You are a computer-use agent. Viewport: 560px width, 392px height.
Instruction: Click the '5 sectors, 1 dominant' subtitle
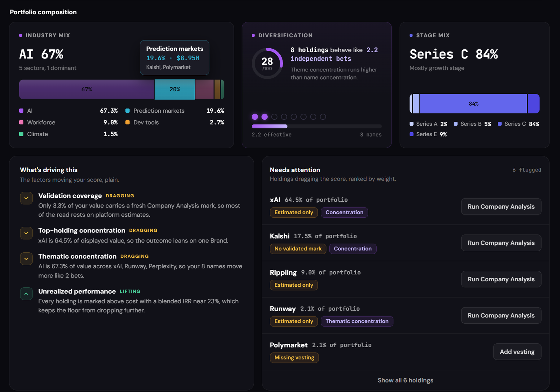(x=48, y=68)
